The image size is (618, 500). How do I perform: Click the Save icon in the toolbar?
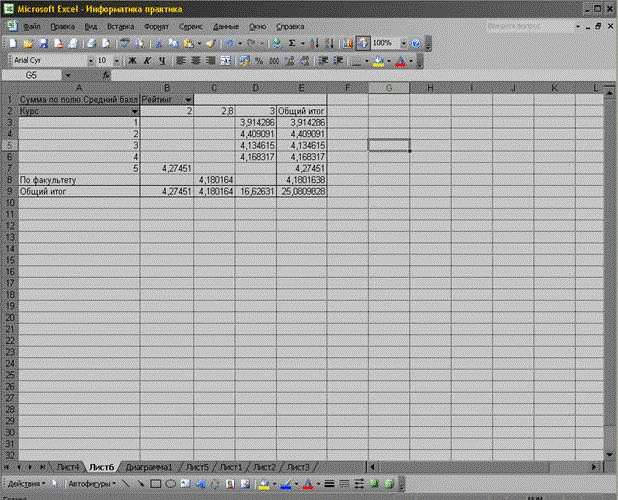tap(43, 44)
